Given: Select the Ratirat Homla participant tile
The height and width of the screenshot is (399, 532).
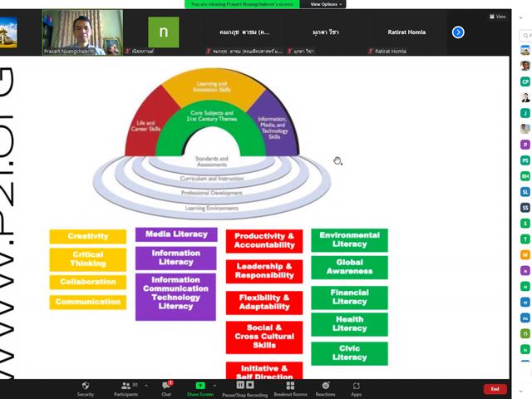Looking at the screenshot, I should click(406, 32).
